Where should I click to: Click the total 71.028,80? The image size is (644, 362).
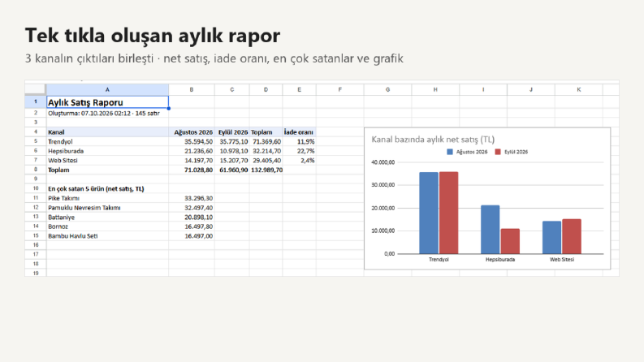(192, 170)
